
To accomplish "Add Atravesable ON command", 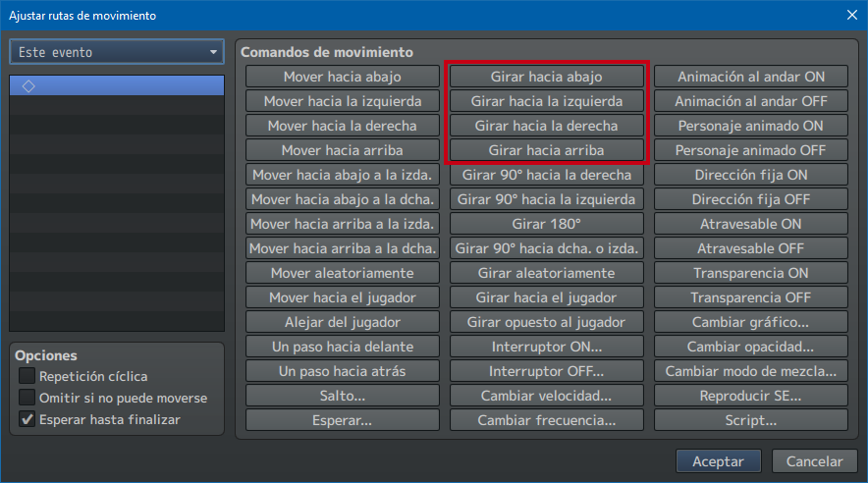I will [x=750, y=224].
